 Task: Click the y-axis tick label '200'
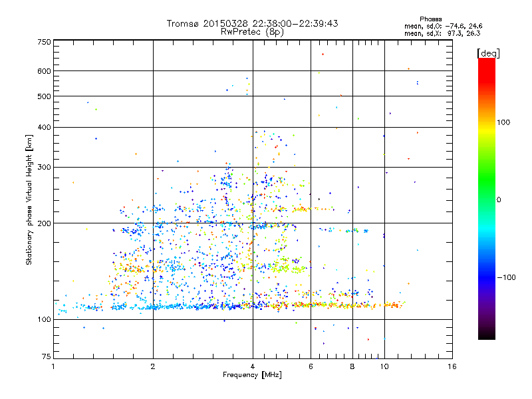(44, 223)
